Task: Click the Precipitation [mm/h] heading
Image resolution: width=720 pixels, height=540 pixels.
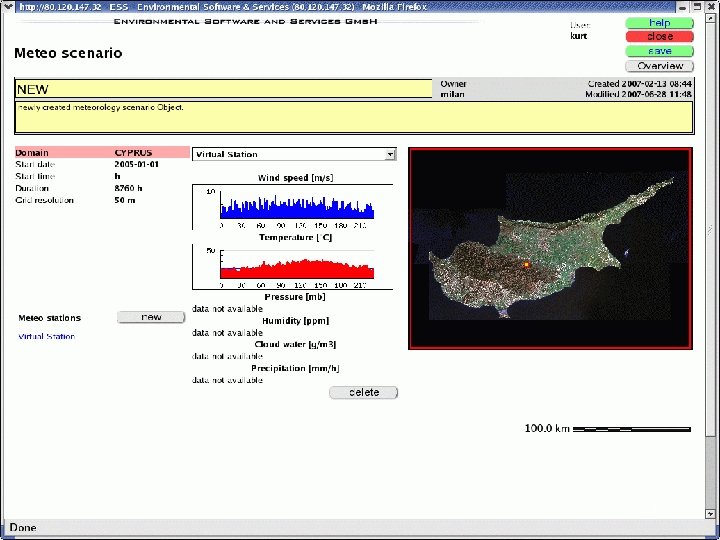Action: pyautogui.click(x=295, y=368)
